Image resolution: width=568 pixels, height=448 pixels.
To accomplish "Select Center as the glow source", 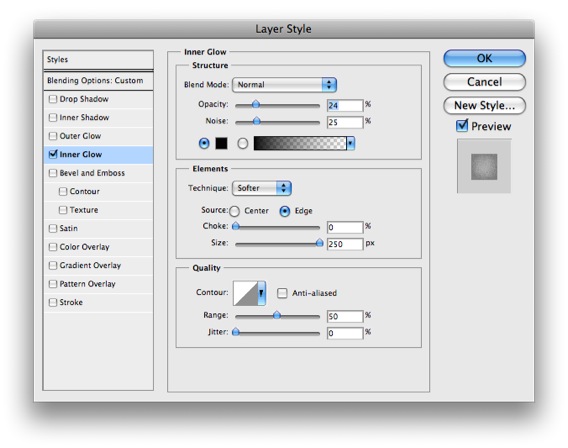I will point(234,211).
